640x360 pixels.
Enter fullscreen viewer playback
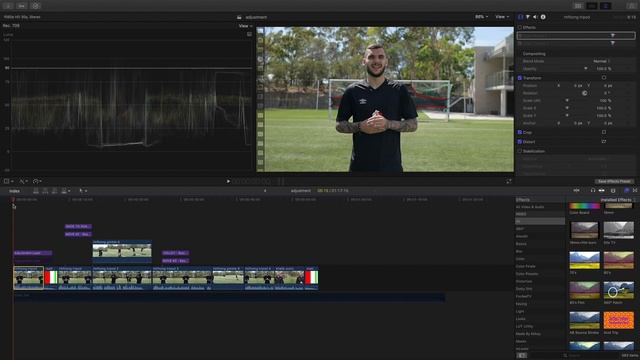click(x=509, y=181)
